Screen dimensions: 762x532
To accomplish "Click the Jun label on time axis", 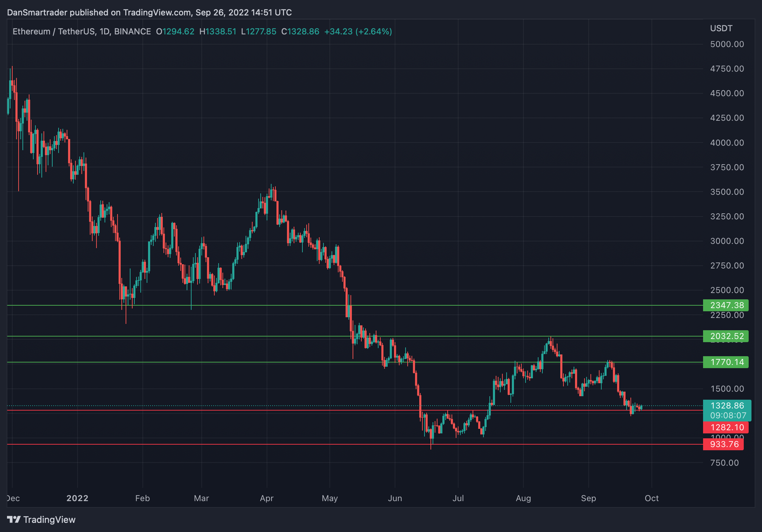I will pos(395,498).
